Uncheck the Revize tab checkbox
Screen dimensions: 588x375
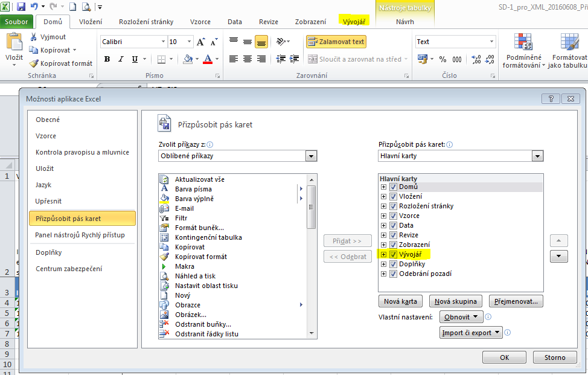click(x=393, y=235)
